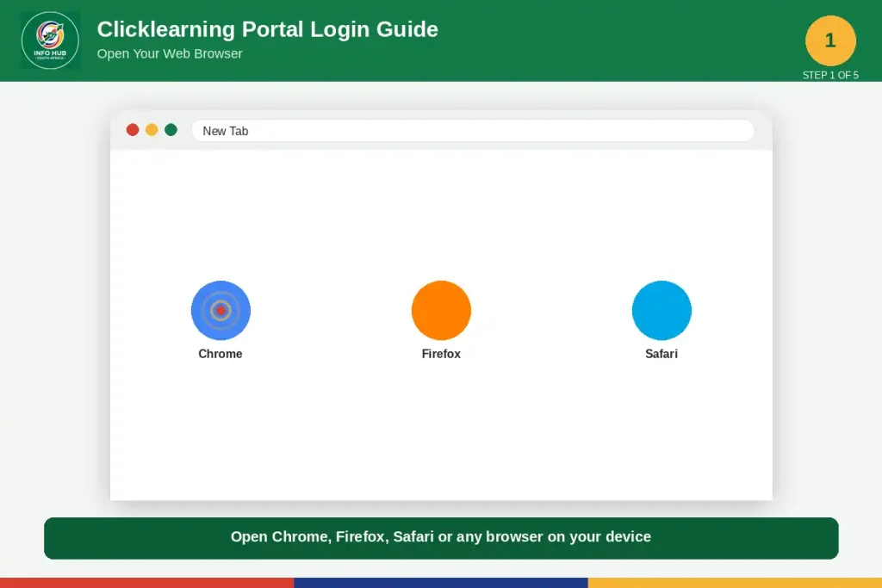This screenshot has width=882, height=588.
Task: Click the Open Your Web Browser subtitle
Action: 170,53
